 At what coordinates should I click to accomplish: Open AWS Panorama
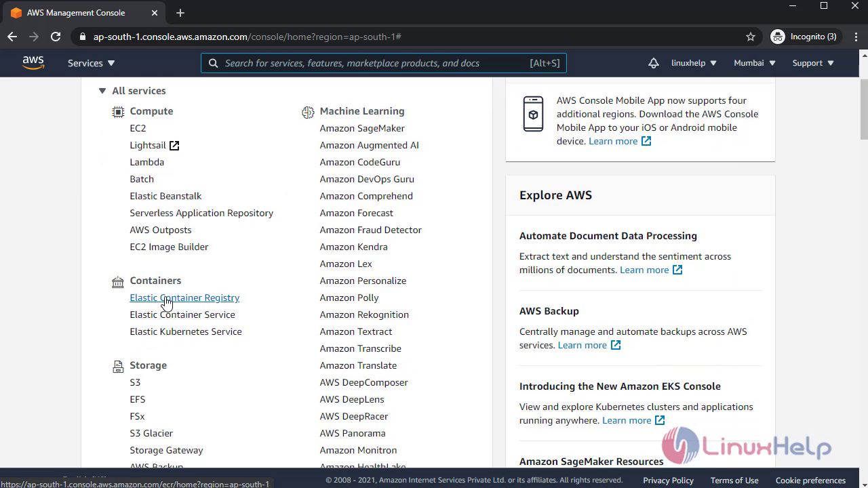tap(353, 433)
